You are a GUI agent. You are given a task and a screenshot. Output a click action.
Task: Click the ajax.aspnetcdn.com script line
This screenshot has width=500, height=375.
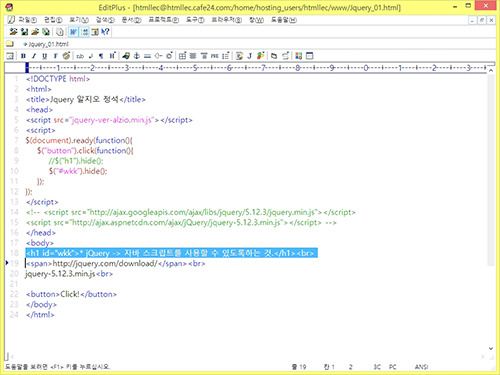(x=181, y=222)
